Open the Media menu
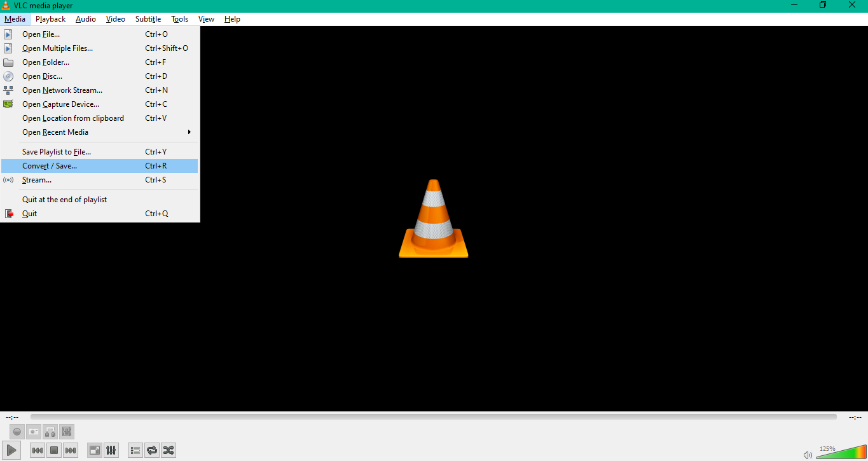 click(x=15, y=19)
